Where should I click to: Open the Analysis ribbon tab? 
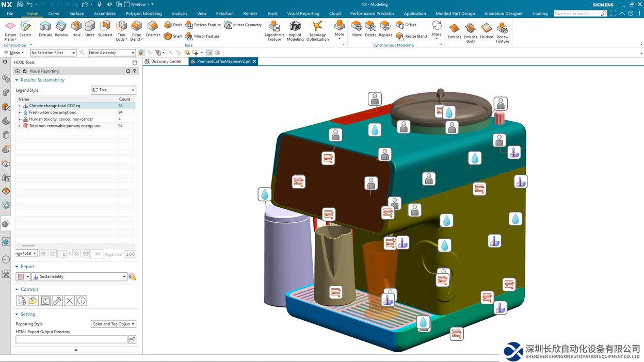pos(180,13)
